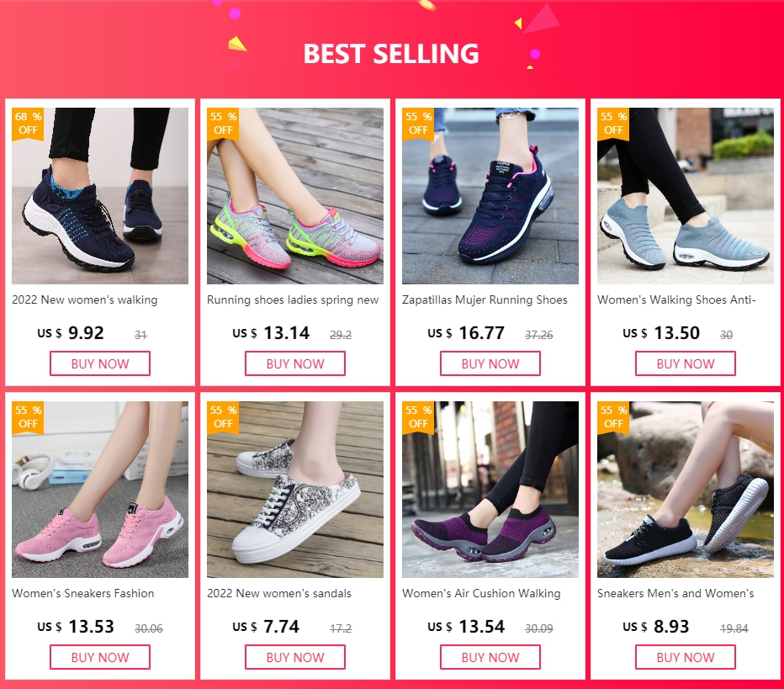Viewport: 784px width, 689px height.
Task: Open the floral white sandals photo
Action: (x=295, y=490)
